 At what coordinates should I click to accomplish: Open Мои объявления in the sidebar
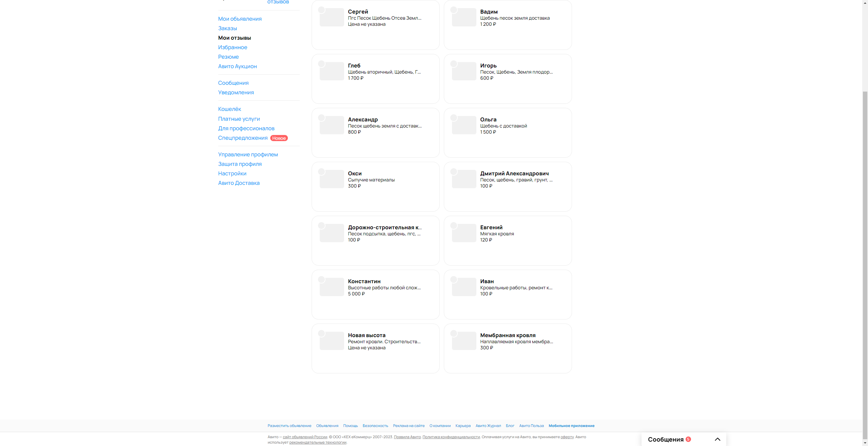pyautogui.click(x=240, y=19)
